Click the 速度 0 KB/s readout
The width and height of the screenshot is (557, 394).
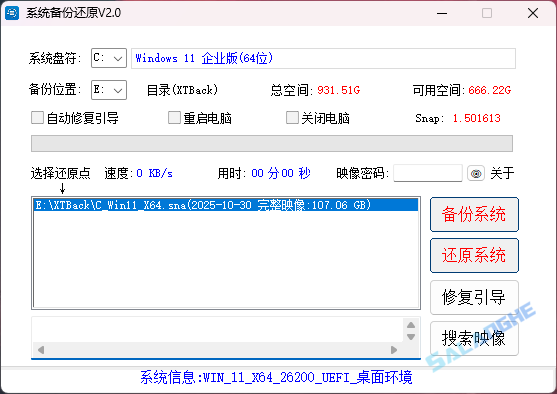139,173
